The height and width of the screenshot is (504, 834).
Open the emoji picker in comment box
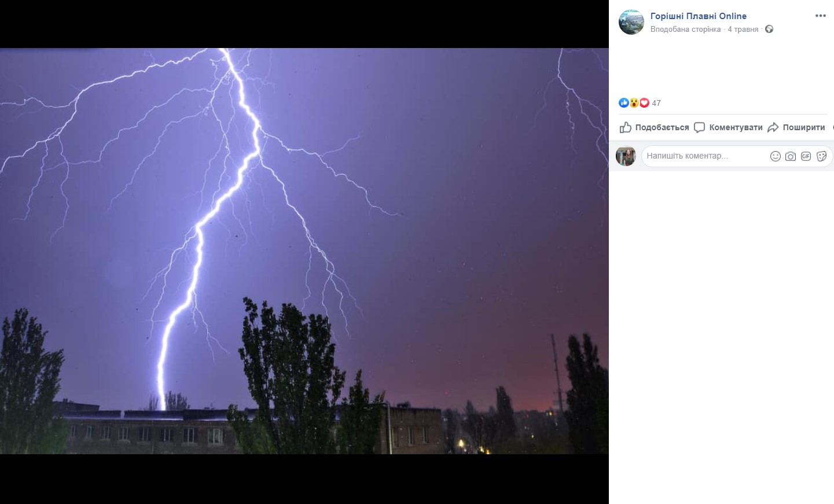pyautogui.click(x=776, y=156)
